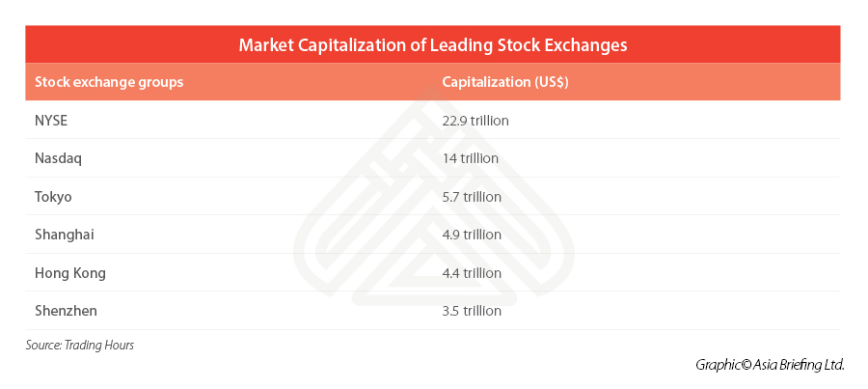The image size is (868, 389).
Task: Select the '4.9 trillion' capitalization value
Action: pos(472,235)
